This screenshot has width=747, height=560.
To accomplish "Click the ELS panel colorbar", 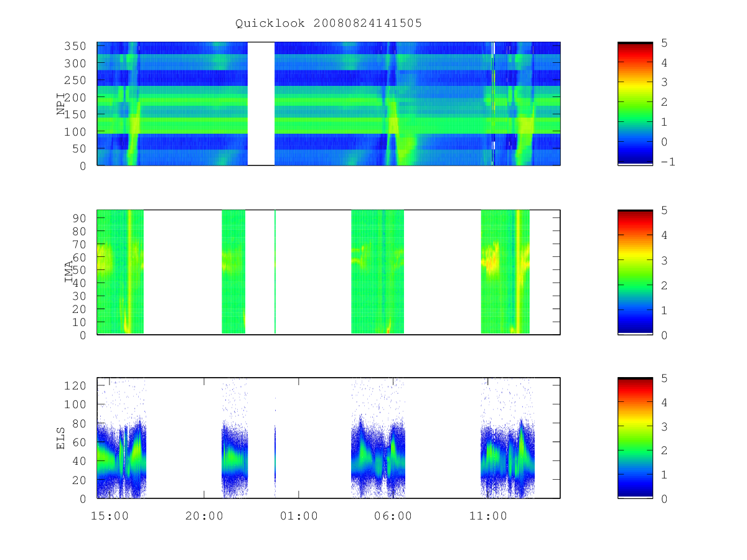I will click(635, 438).
